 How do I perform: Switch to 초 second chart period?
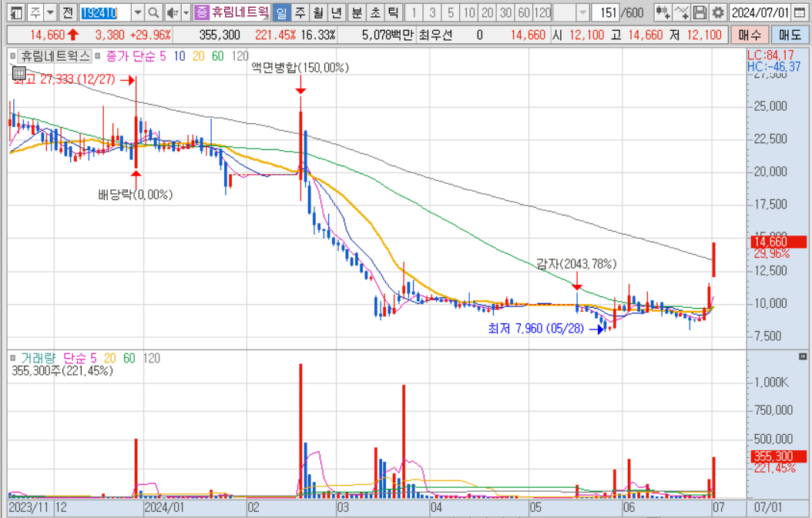click(x=375, y=12)
